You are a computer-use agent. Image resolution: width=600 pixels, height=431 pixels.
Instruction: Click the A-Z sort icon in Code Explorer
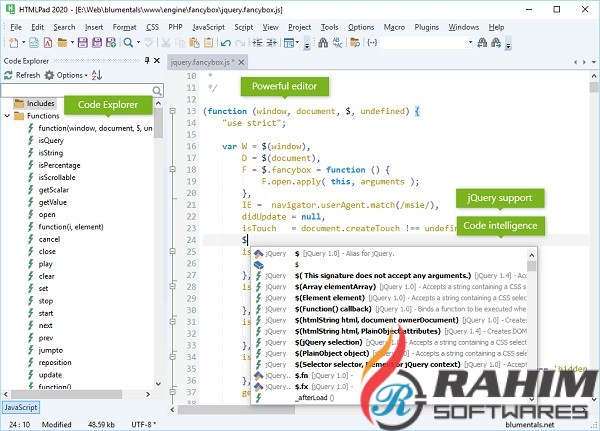tap(97, 75)
